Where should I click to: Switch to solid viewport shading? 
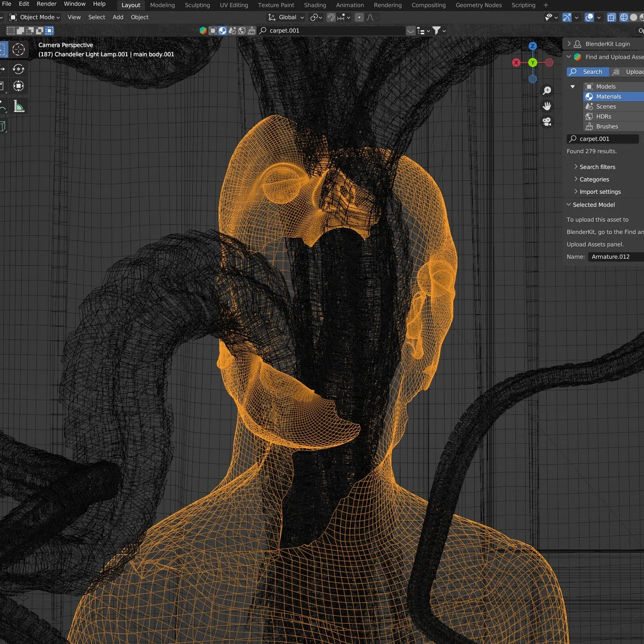pyautogui.click(x=634, y=17)
